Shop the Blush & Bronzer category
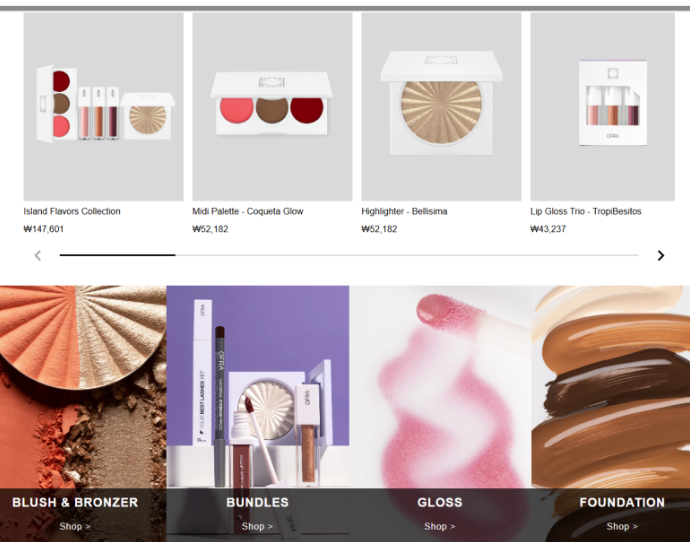This screenshot has height=542, width=690. coord(75,526)
